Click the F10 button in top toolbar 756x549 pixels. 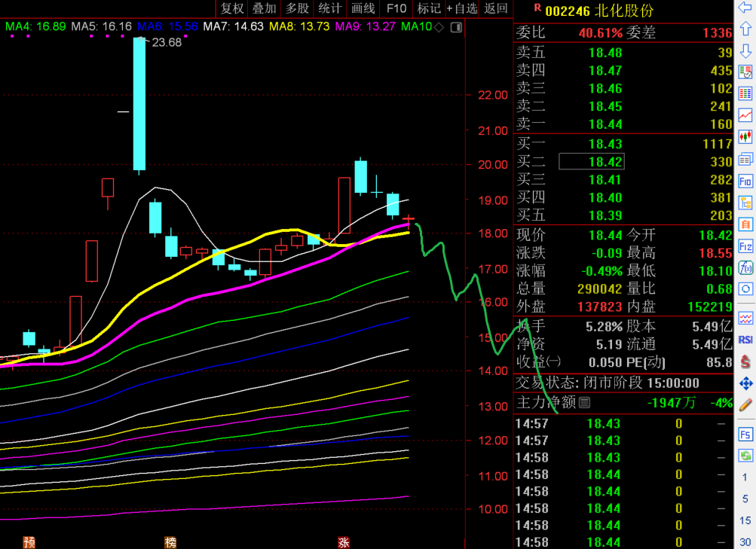(396, 8)
